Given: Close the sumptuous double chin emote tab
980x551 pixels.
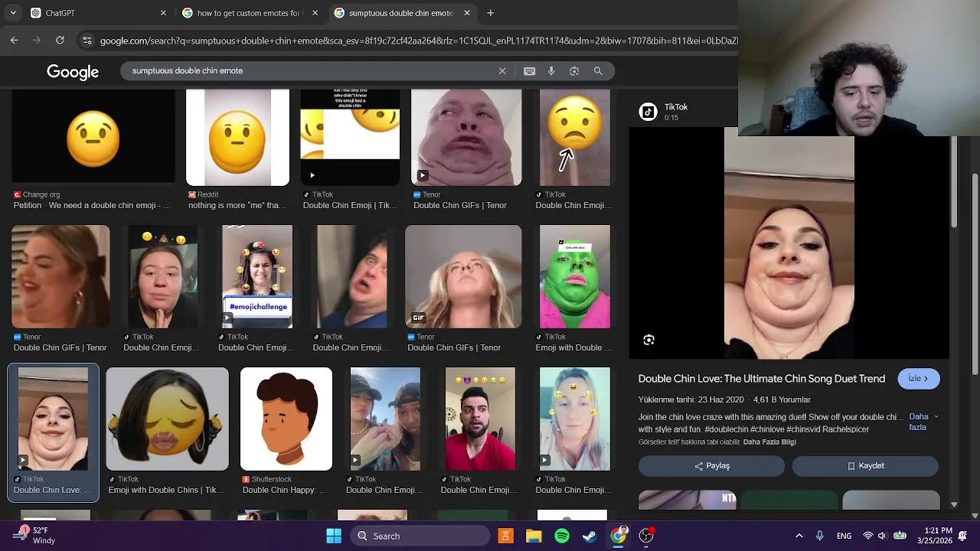Looking at the screenshot, I should 467,13.
